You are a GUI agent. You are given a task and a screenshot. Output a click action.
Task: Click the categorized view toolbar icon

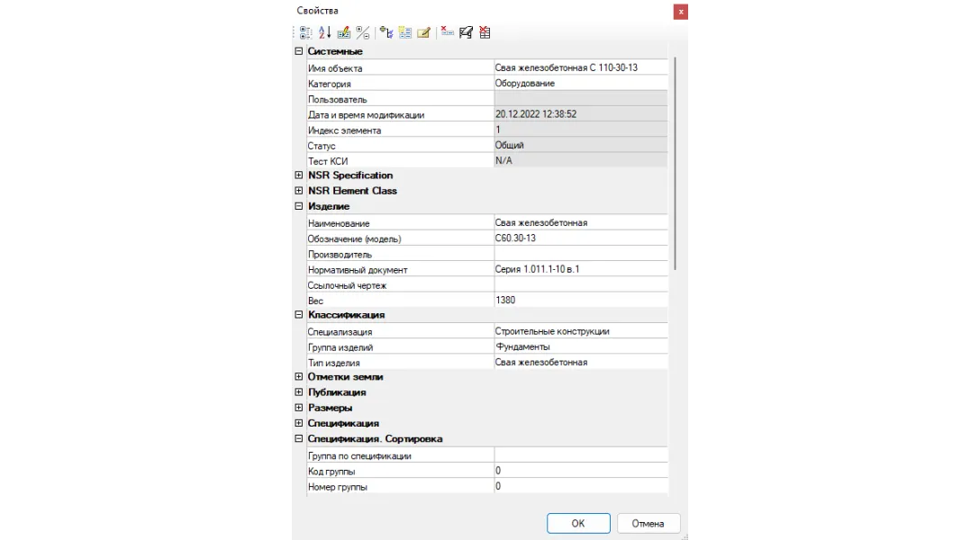[305, 32]
